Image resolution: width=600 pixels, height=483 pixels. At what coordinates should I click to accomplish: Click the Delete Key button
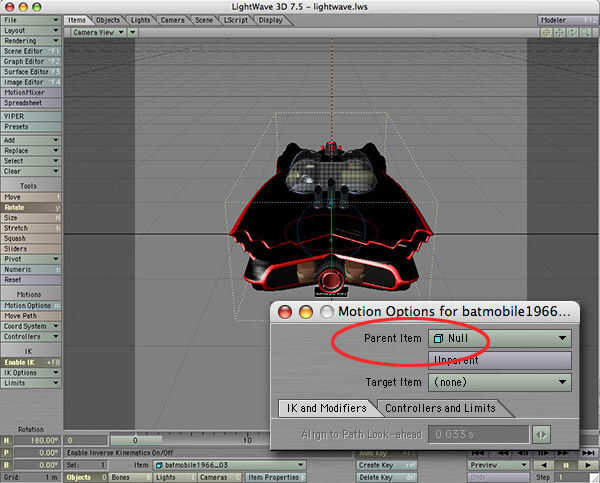point(386,477)
